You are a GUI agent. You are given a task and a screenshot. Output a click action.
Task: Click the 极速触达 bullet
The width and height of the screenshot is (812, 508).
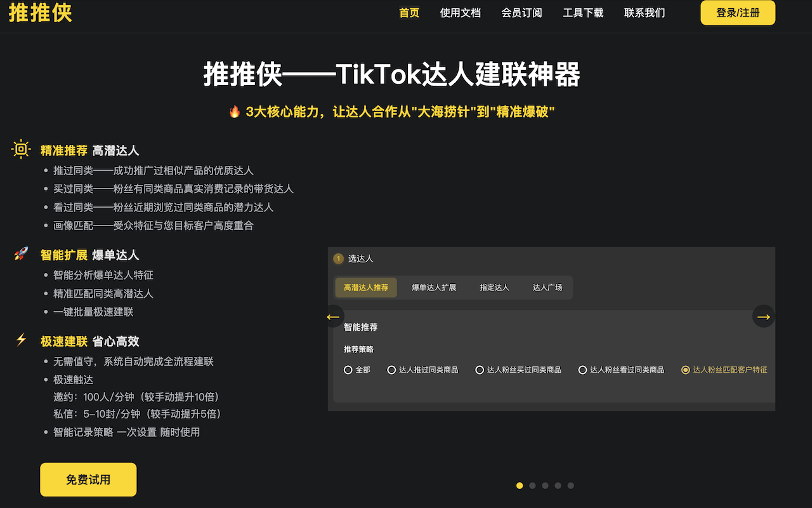tap(73, 380)
